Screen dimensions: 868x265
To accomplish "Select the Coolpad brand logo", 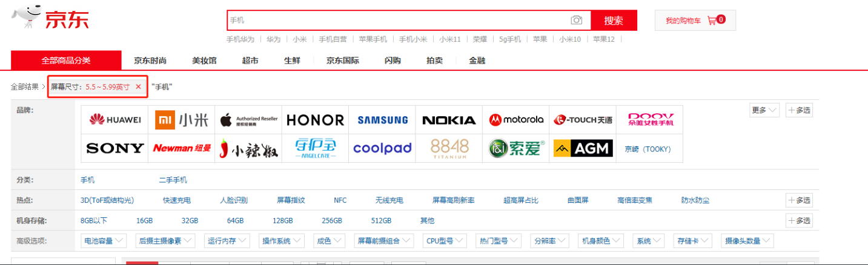I will pyautogui.click(x=382, y=148).
